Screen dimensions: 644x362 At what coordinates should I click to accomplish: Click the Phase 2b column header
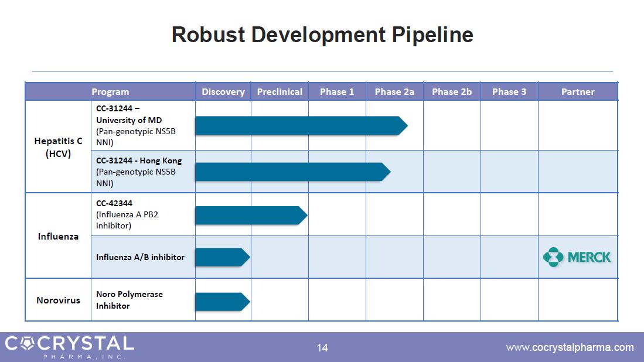452,91
